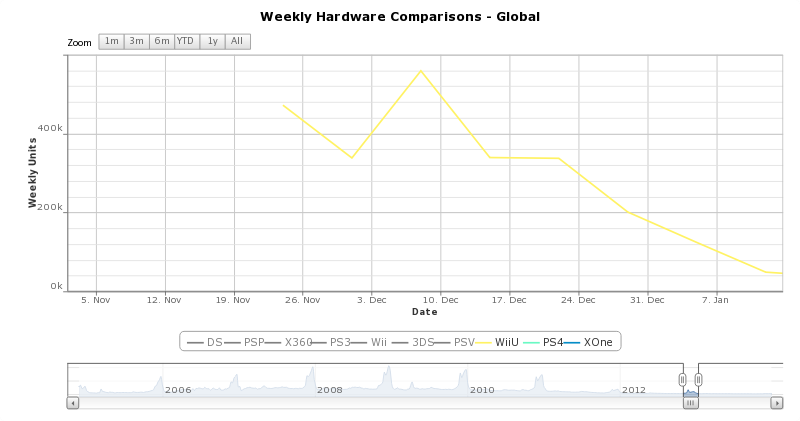
Task: Toggle PSP series in legend
Action: 244,342
